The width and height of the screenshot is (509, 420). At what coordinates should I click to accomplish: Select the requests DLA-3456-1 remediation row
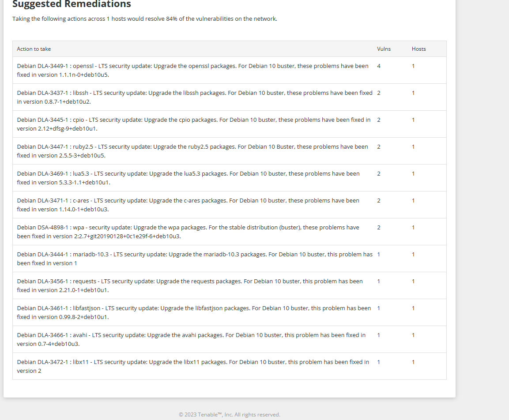[190, 285]
